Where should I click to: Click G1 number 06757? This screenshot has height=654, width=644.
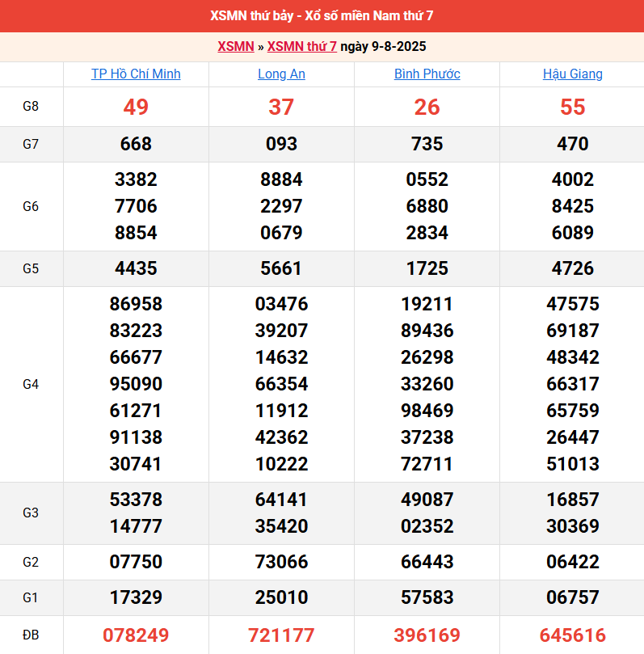click(x=573, y=597)
